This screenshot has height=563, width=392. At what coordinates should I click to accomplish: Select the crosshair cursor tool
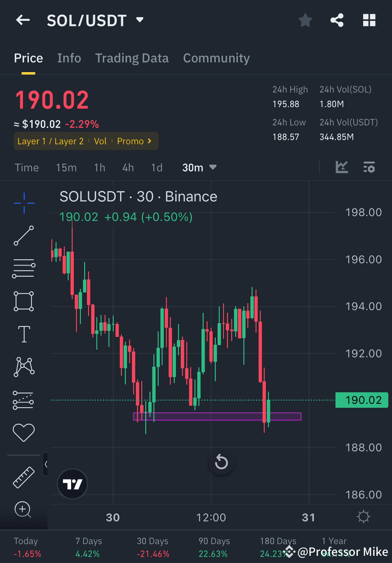tap(24, 203)
